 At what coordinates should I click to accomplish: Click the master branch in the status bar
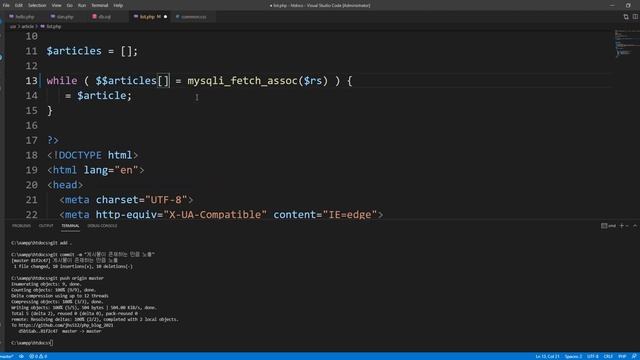pos(7,356)
